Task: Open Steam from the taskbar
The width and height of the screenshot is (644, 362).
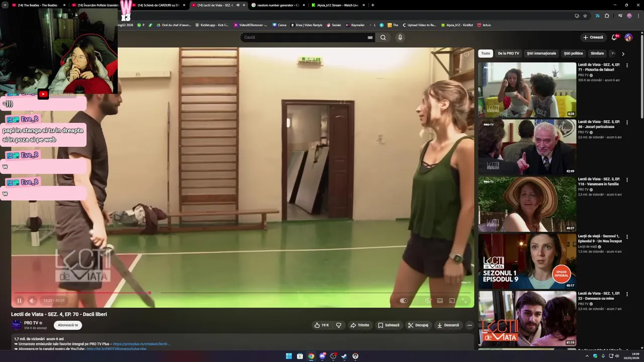Action: click(344, 356)
